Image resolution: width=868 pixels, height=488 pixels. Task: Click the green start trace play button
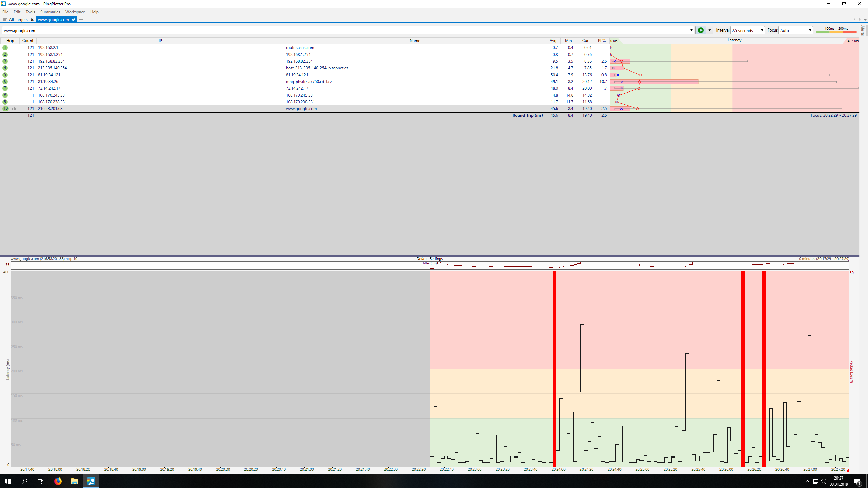pyautogui.click(x=701, y=30)
